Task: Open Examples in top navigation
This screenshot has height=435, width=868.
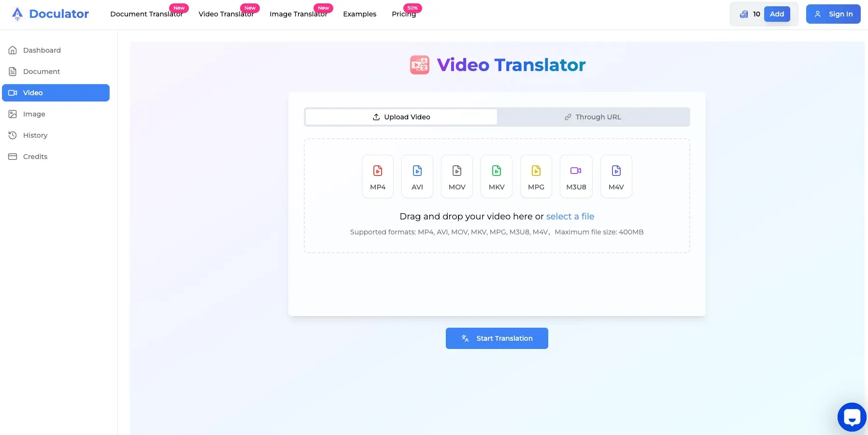Action: [360, 14]
